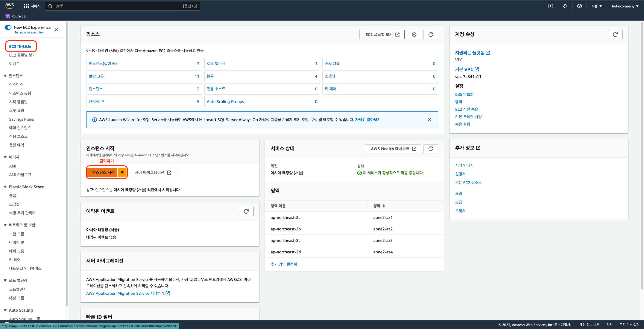Refresh the resources panel
This screenshot has width=644, height=329.
click(430, 35)
